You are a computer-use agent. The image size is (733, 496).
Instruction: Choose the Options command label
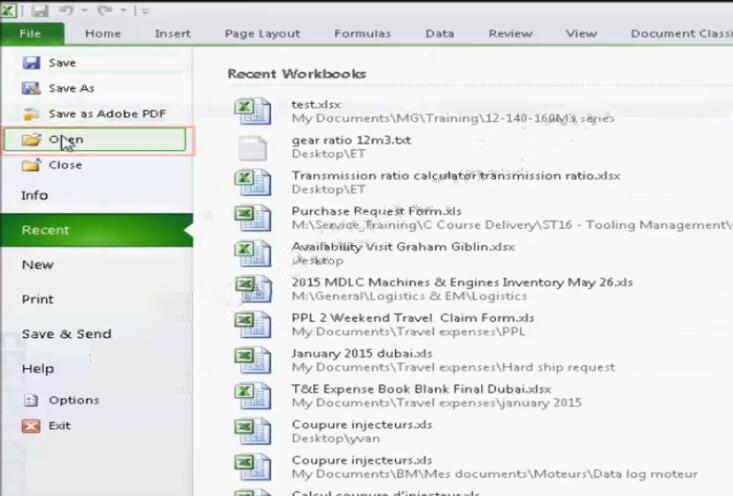point(74,400)
